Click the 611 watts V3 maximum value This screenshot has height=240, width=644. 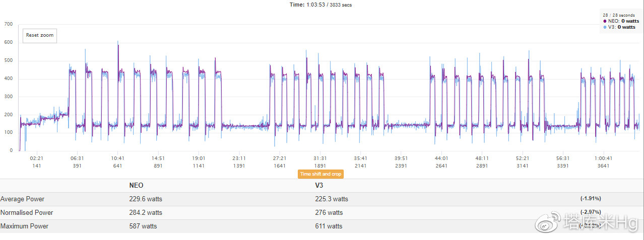329,226
